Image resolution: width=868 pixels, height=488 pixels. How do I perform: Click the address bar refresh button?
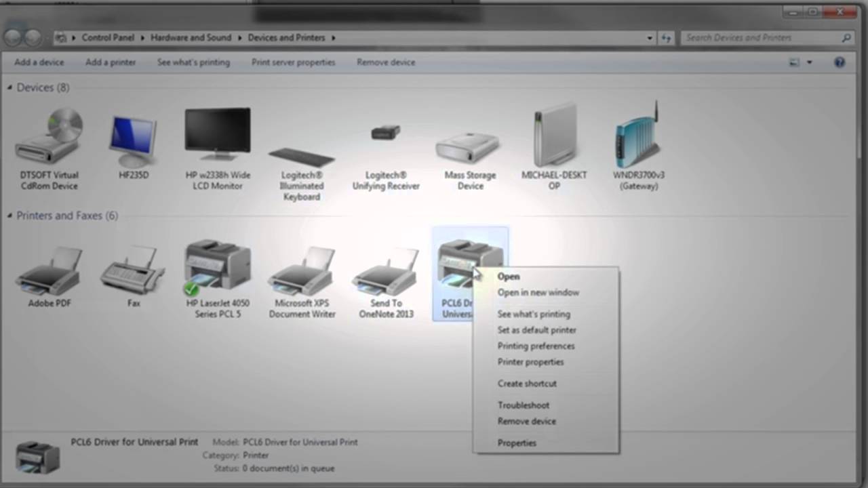pos(666,38)
